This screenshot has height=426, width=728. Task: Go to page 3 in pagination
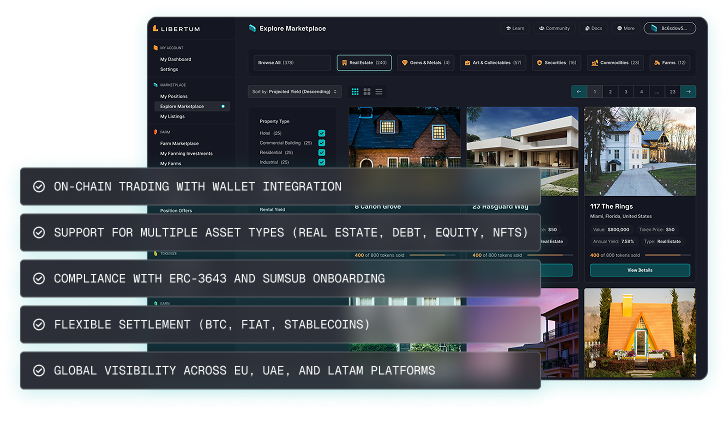(x=626, y=92)
